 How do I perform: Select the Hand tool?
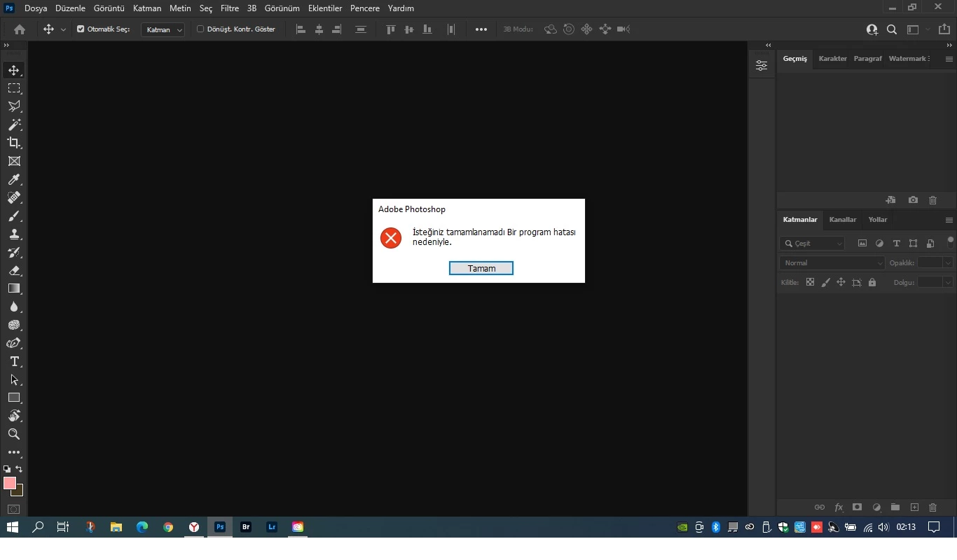(x=14, y=416)
